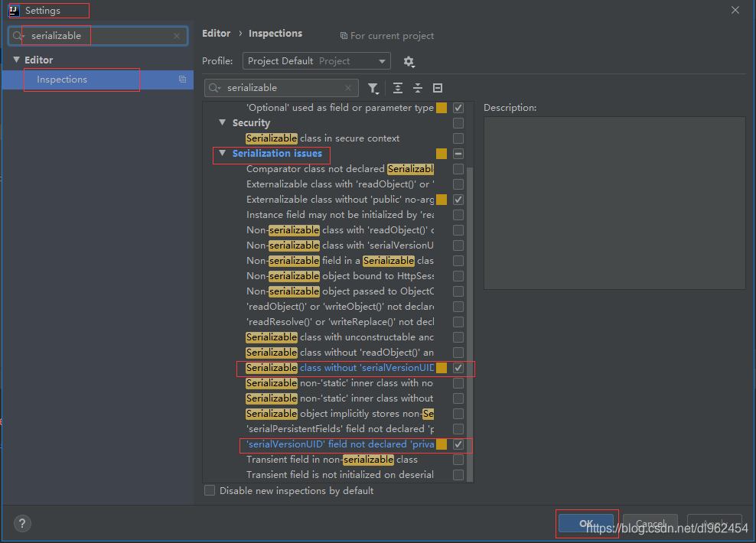The width and height of the screenshot is (756, 543).
Task: Select 'Non-serializable object bound to HttpSession' row
Action: click(340, 276)
